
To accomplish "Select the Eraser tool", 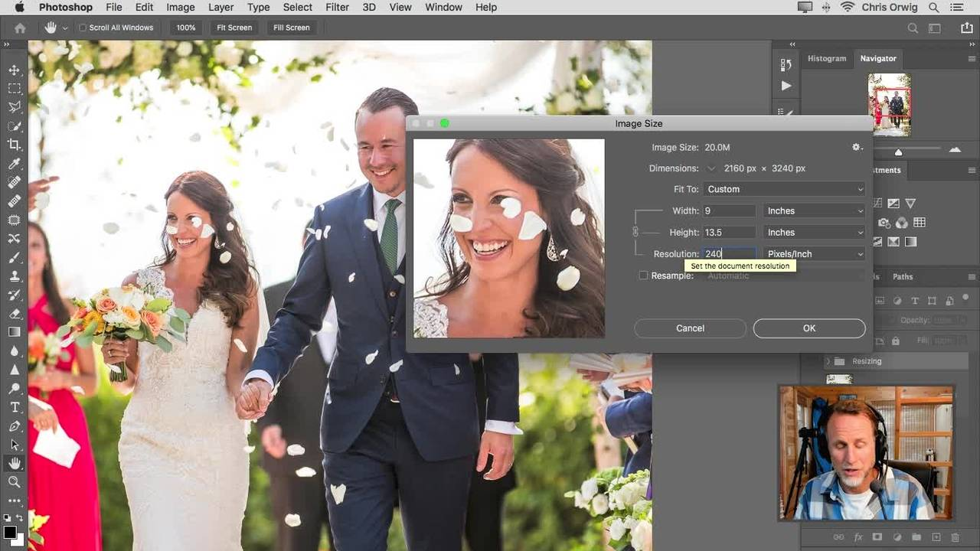I will point(14,314).
